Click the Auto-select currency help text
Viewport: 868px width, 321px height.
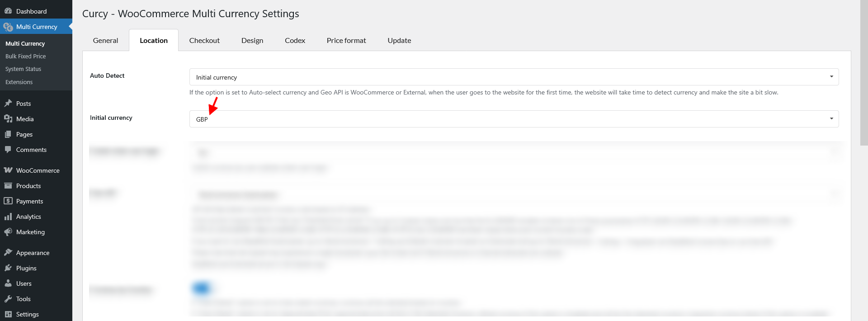[484, 92]
